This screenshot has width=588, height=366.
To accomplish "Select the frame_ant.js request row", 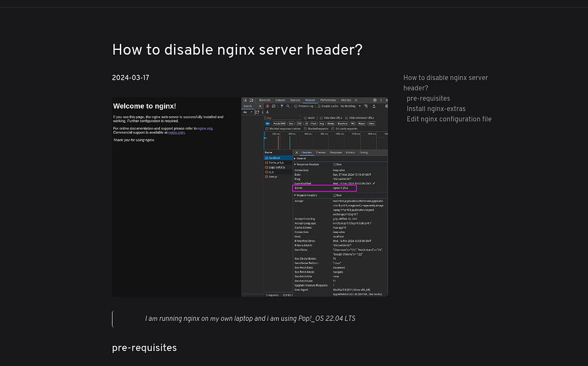I will point(278,163).
